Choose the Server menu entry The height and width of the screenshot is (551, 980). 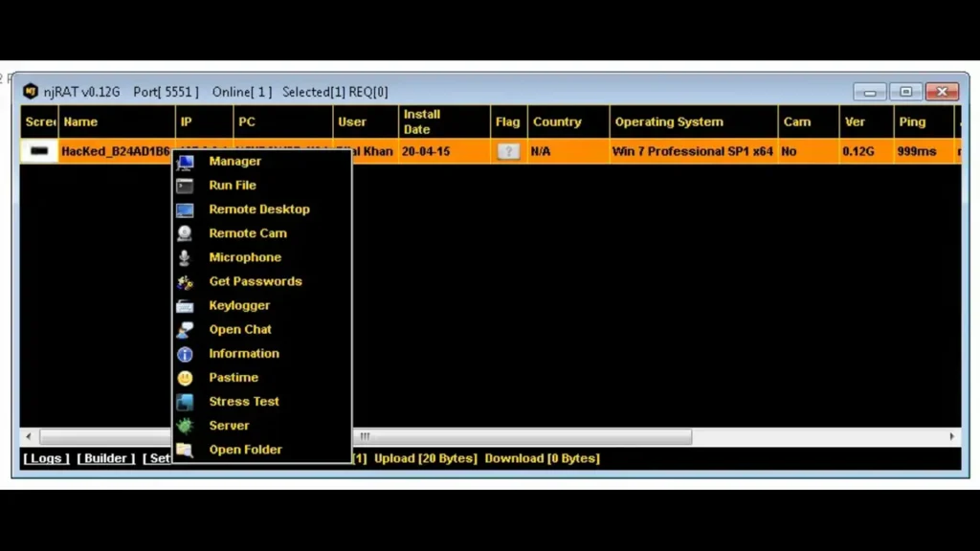(x=230, y=426)
